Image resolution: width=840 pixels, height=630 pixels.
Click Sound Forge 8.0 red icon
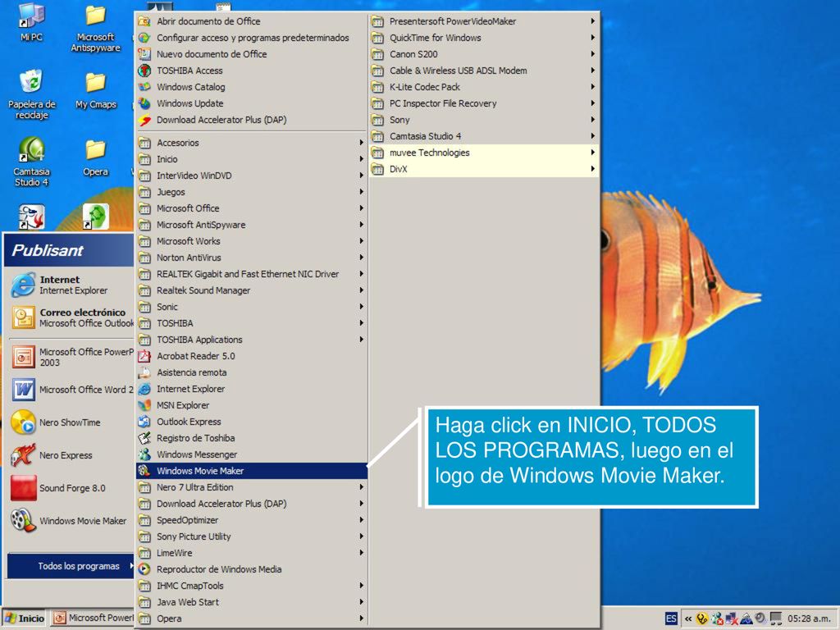23,488
